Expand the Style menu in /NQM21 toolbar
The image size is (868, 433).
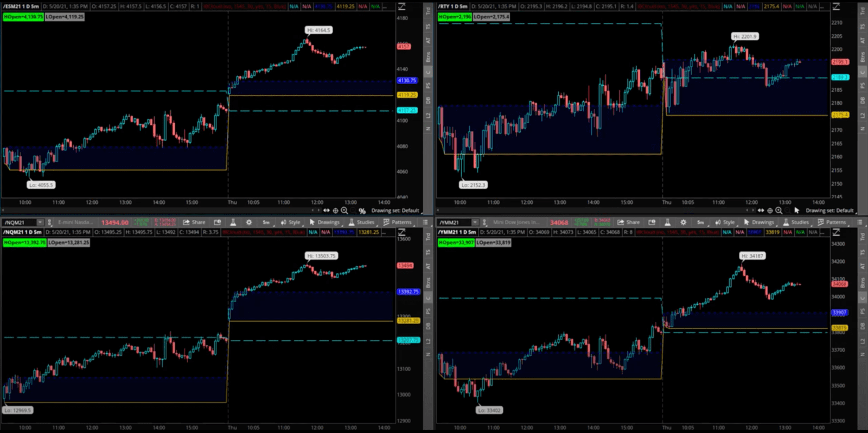[291, 222]
